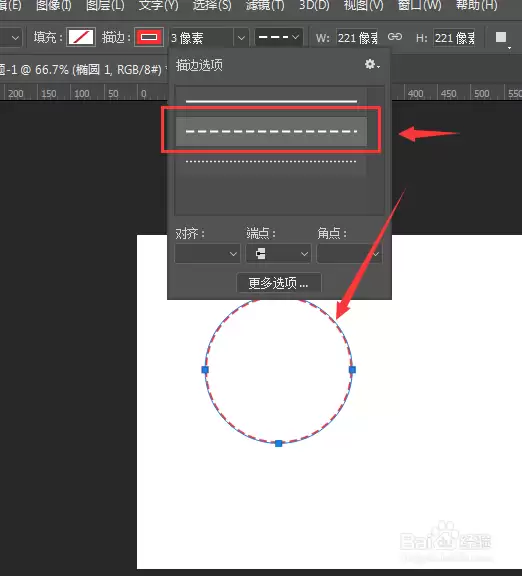522x576 pixels.
Task: Open the 图层(L) menu
Action: point(105,5)
